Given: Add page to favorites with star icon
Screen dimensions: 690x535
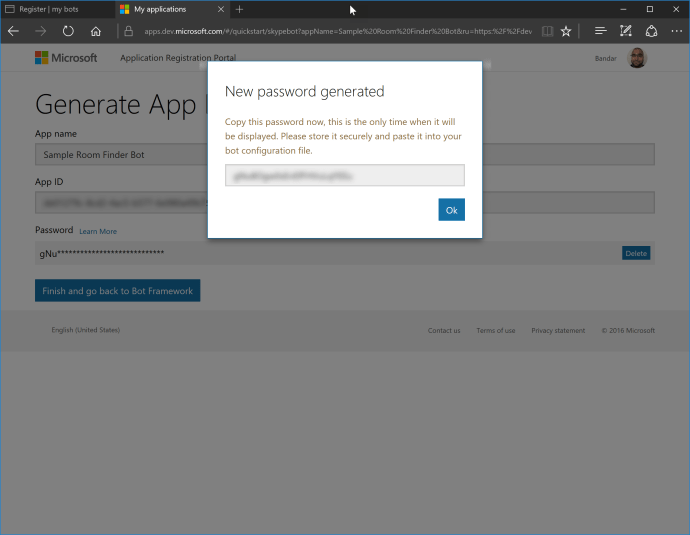Looking at the screenshot, I should [566, 31].
